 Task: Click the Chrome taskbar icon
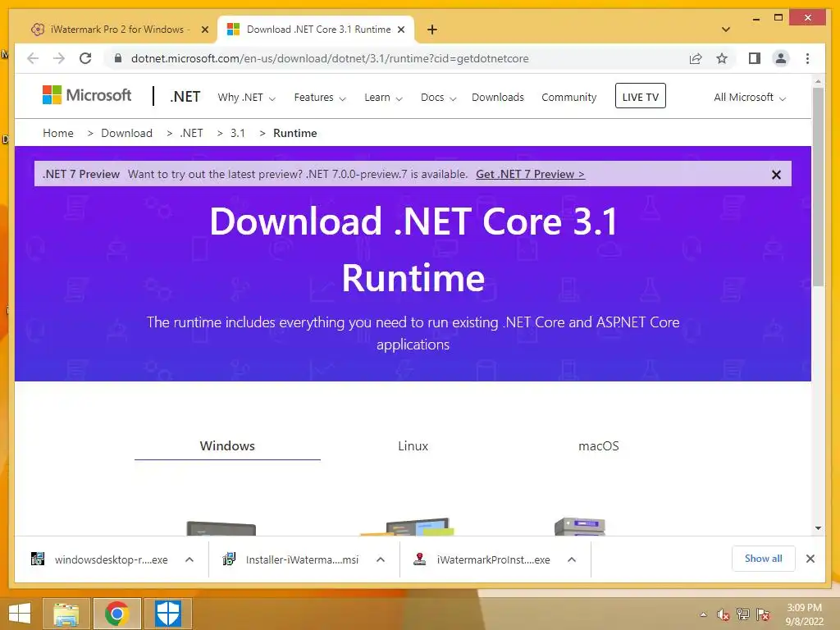(116, 614)
